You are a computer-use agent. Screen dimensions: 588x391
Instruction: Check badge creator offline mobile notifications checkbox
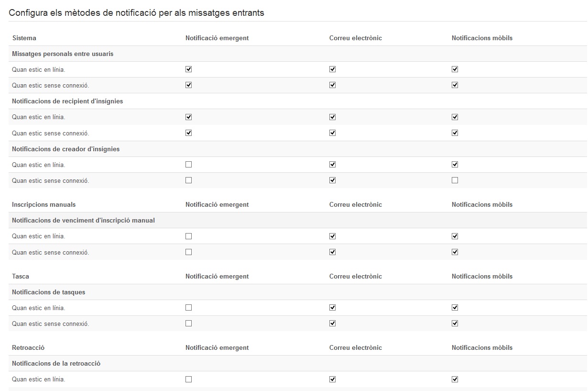(455, 180)
